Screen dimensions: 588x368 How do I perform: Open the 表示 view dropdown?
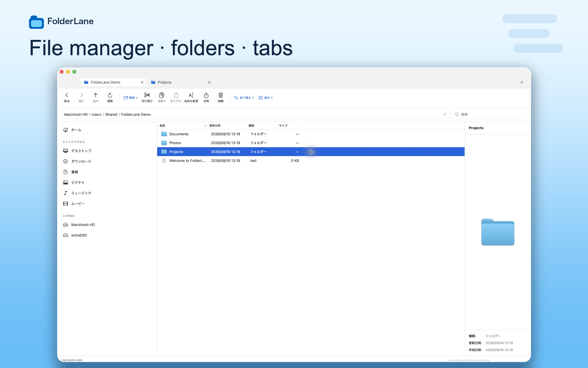click(266, 98)
